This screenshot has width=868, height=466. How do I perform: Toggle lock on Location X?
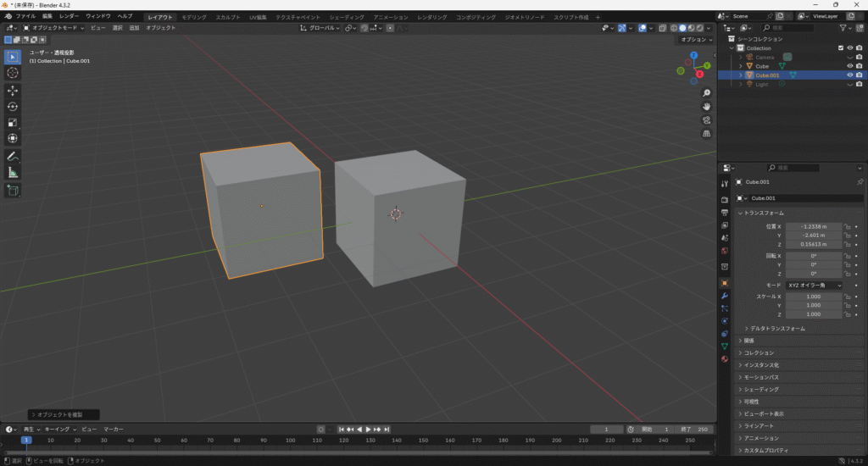[847, 227]
